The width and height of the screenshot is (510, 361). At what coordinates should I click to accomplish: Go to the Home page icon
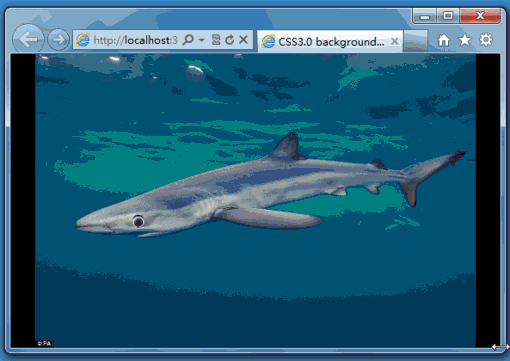(x=444, y=40)
